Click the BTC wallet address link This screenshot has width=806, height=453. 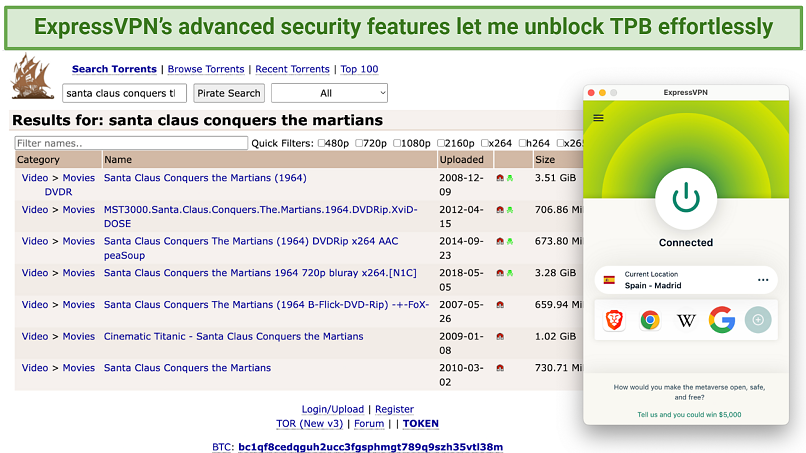(x=371, y=447)
